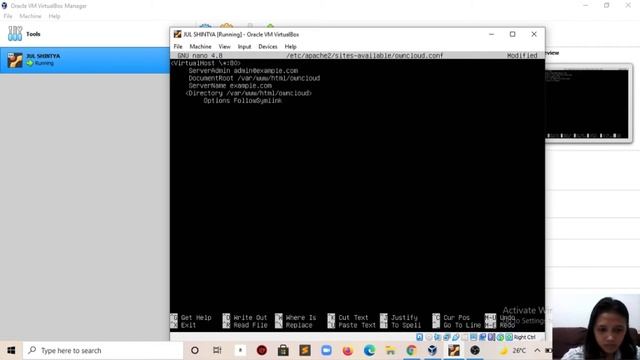Open File Explorer from the taskbar
Screen dimensions: 640x360
point(390,350)
